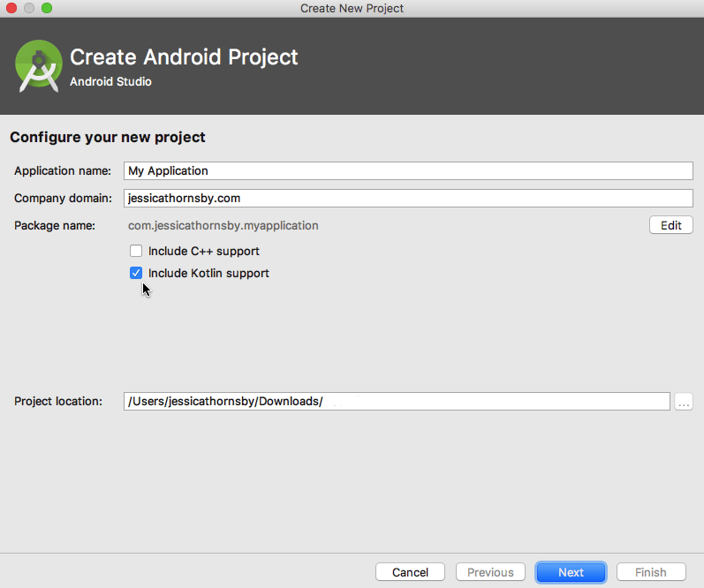Click the Project location path field
Image resolution: width=704 pixels, height=588 pixels.
(397, 401)
